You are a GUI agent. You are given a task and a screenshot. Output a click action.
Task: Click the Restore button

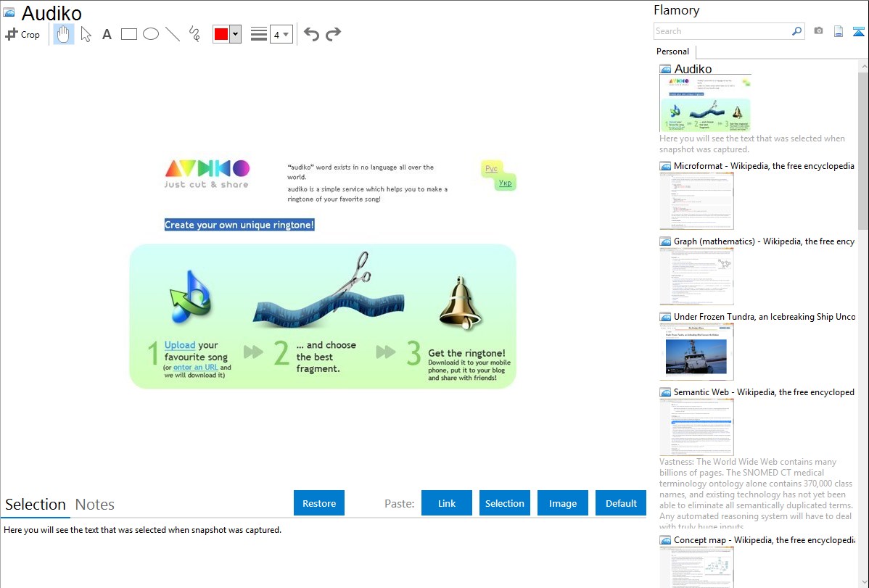pyautogui.click(x=319, y=503)
